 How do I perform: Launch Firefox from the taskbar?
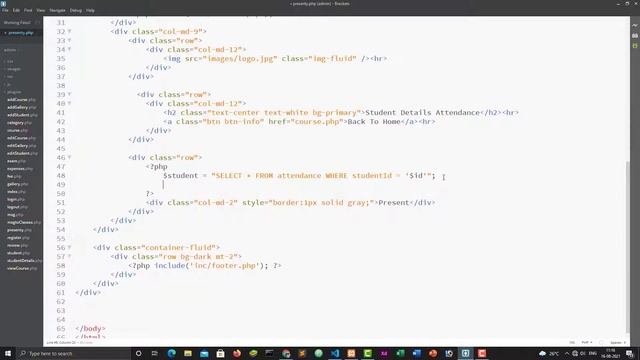pyautogui.click(x=237, y=353)
